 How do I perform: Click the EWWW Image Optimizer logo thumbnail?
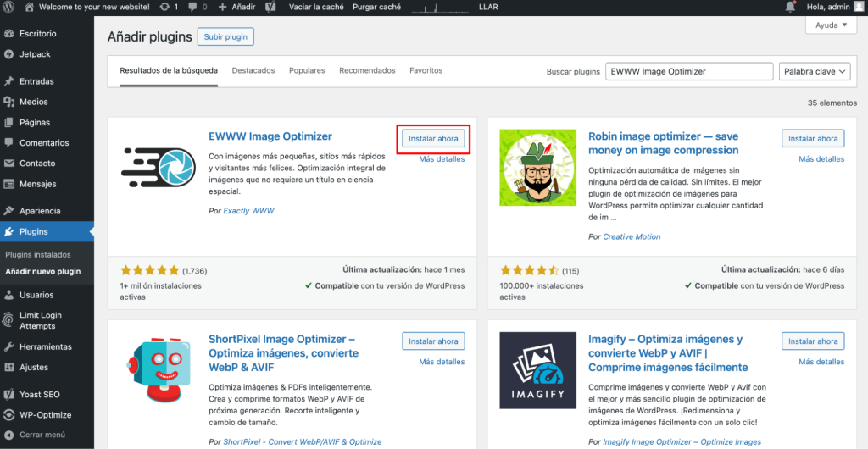(x=159, y=168)
